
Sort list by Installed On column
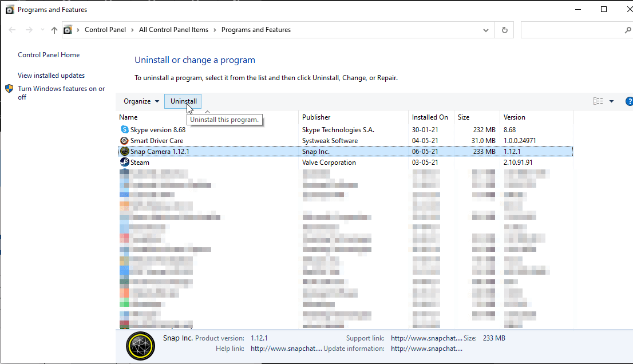click(430, 117)
